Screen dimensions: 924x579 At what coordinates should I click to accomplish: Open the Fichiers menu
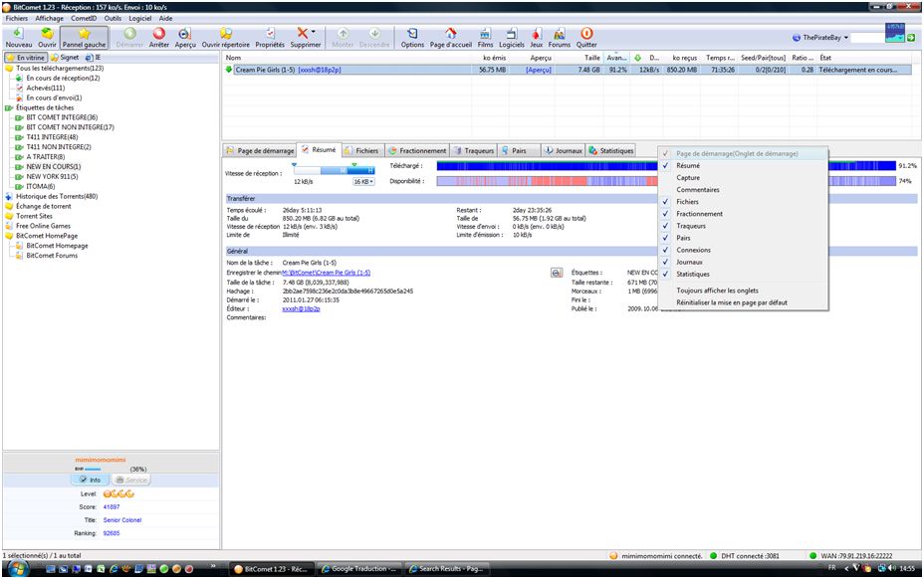click(17, 18)
